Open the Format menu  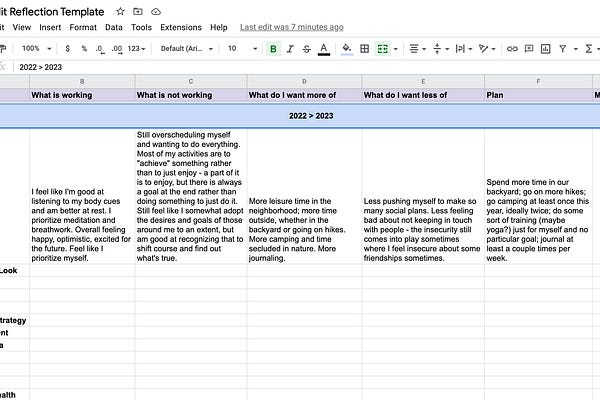[x=83, y=27]
